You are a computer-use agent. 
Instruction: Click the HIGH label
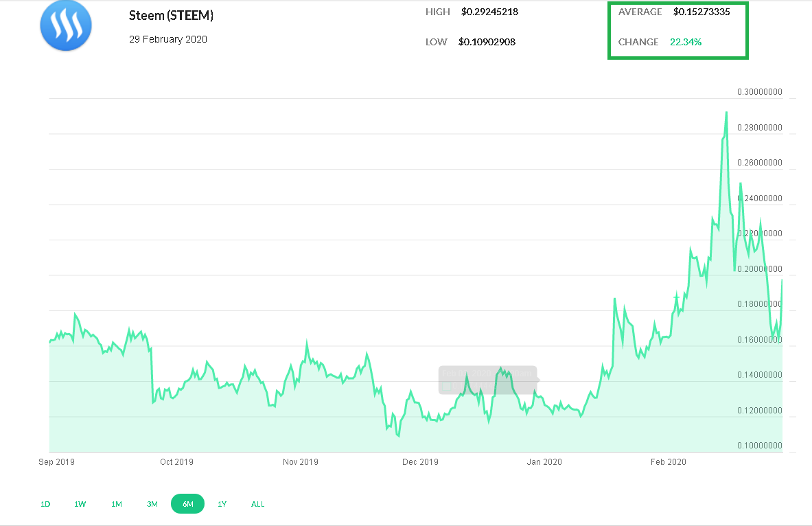tap(438, 12)
